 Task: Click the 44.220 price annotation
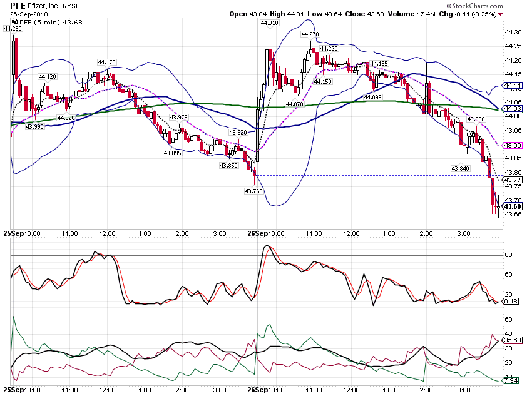pyautogui.click(x=329, y=48)
